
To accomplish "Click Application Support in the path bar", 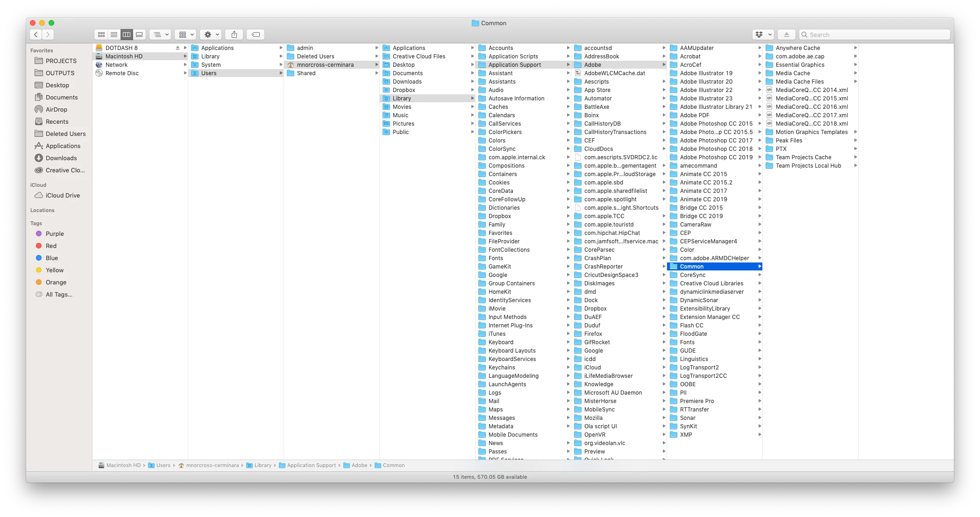I will pos(311,465).
